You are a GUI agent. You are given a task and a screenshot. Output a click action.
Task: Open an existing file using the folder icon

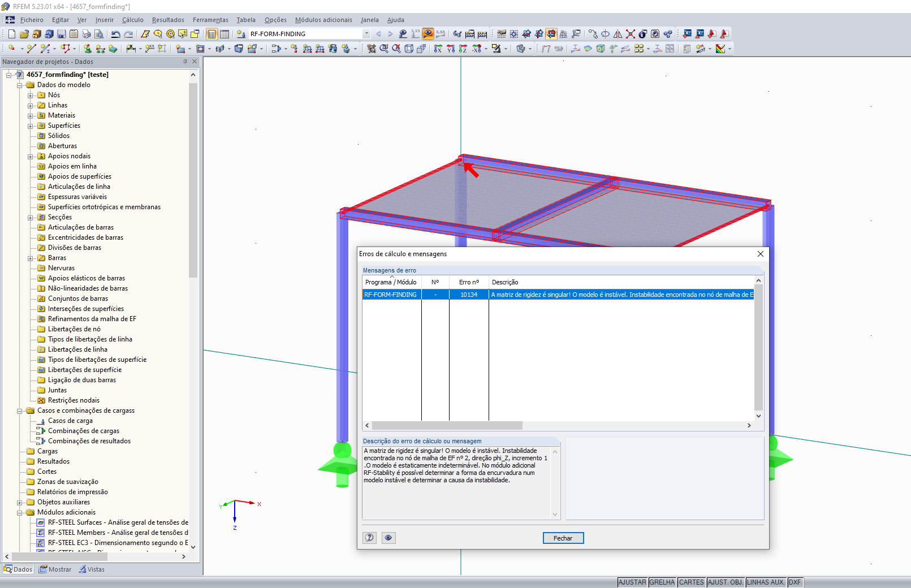pyautogui.click(x=24, y=34)
